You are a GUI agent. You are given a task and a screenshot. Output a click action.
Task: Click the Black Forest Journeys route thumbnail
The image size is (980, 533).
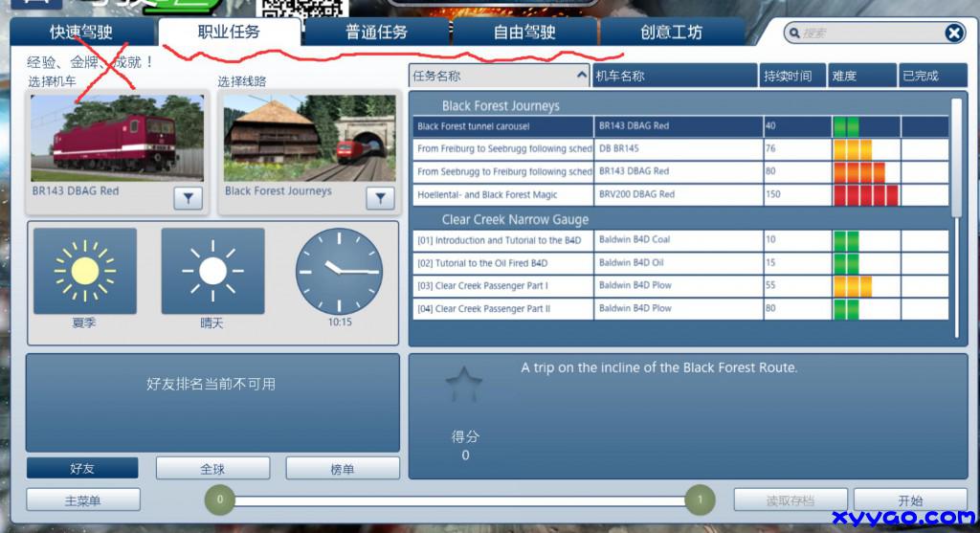pyautogui.click(x=308, y=138)
